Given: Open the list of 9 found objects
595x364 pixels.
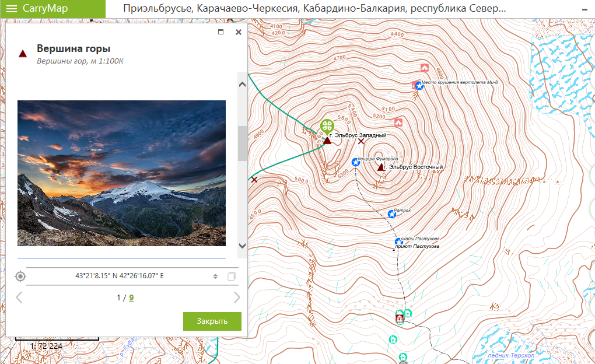Looking at the screenshot, I should (131, 298).
